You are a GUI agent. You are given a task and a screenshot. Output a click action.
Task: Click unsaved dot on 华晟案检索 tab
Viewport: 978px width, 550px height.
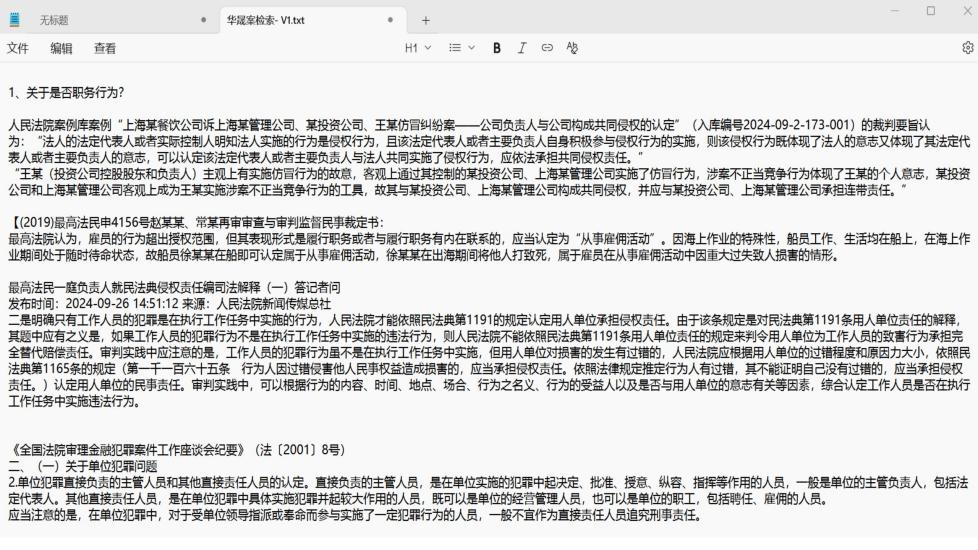390,20
